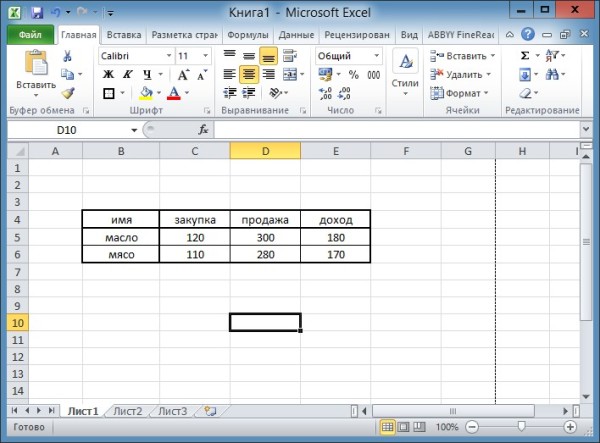
Task: Expand the formula bar chevron
Action: [586, 129]
